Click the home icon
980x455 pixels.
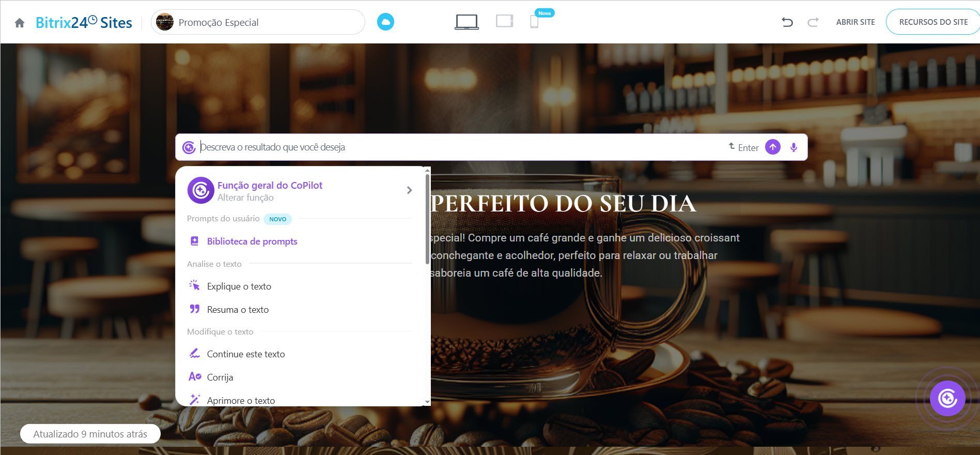[20, 23]
